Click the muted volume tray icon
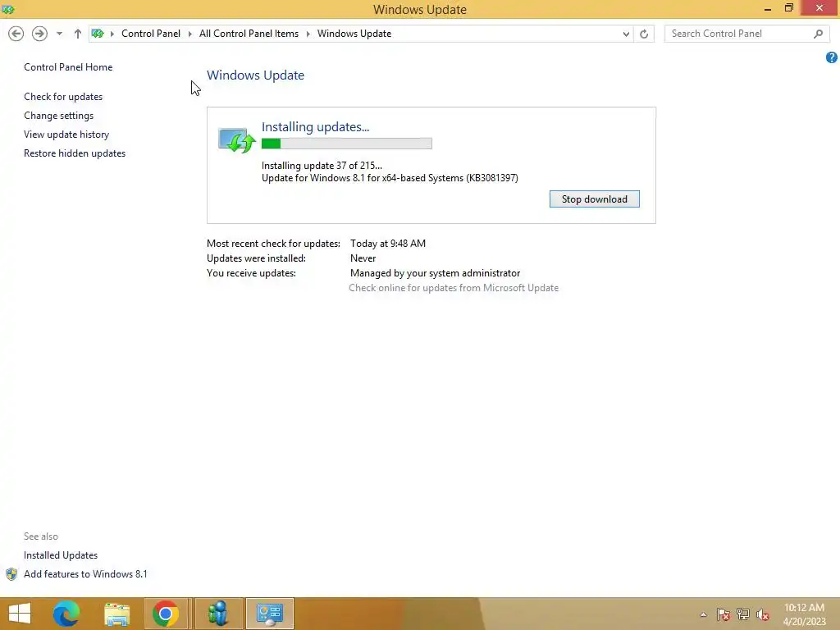The image size is (840, 630). click(763, 614)
